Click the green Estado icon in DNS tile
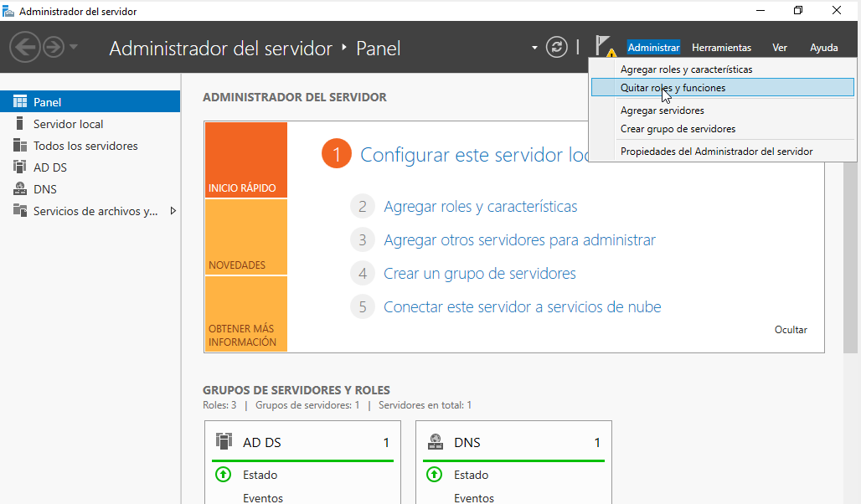Screen dimensions: 861x504 click(434, 475)
